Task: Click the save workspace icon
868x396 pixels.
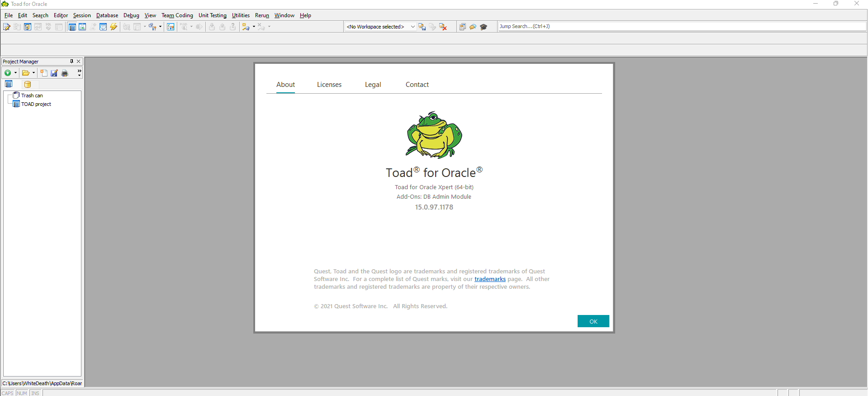Action: (422, 27)
